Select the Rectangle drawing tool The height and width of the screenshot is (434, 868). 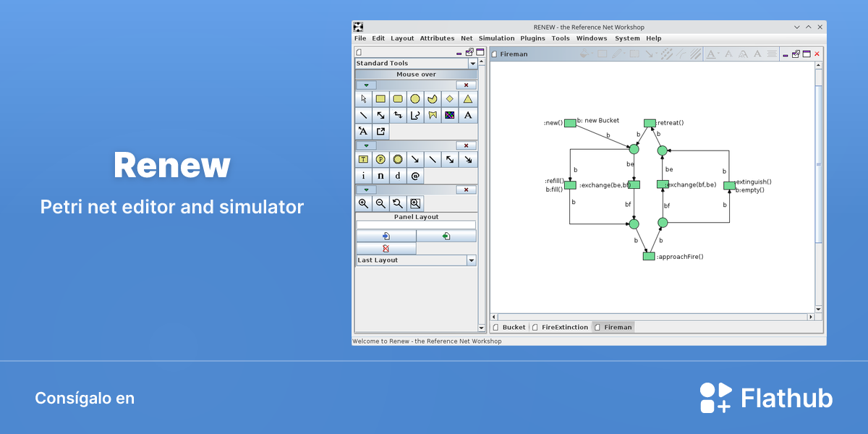pyautogui.click(x=380, y=98)
